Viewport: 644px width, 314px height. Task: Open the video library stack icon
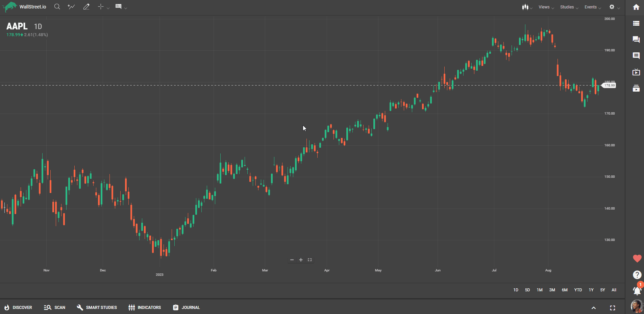pos(636,88)
